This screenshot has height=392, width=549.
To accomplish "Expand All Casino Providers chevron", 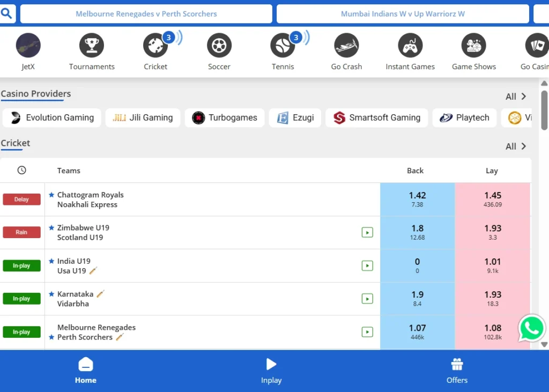I will [x=524, y=97].
